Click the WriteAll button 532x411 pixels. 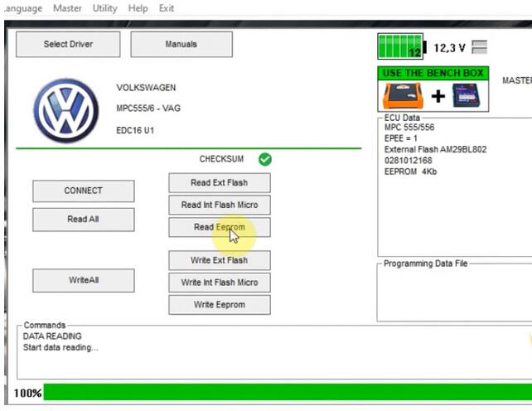pyautogui.click(x=84, y=280)
